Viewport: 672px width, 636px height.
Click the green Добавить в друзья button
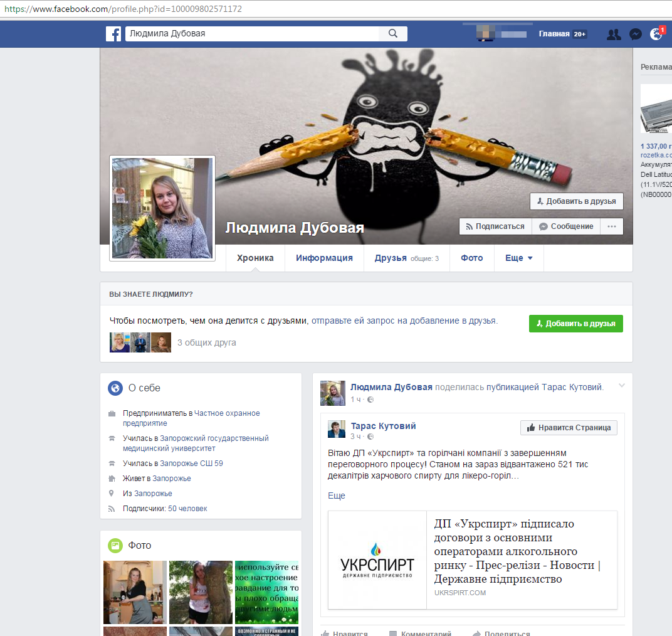coord(575,324)
